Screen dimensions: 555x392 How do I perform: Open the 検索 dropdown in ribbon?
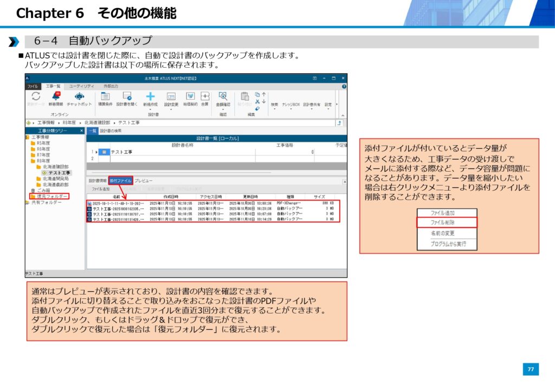tap(274, 104)
